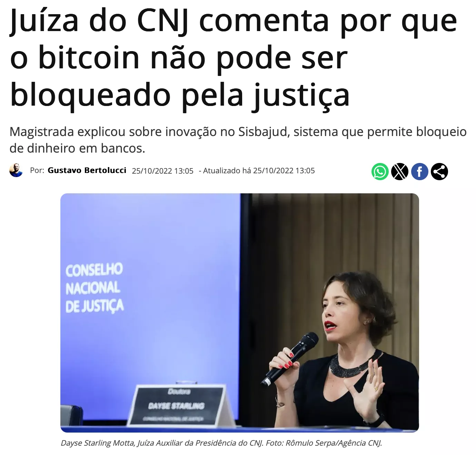Click the caption name 'Dayse Starling Motta'
Screen dimensions: 476x455
[98, 443]
